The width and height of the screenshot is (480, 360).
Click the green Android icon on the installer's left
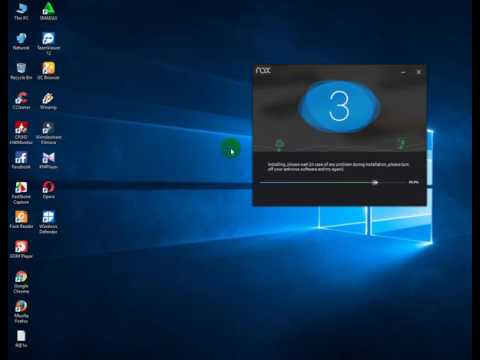pyautogui.click(x=280, y=145)
